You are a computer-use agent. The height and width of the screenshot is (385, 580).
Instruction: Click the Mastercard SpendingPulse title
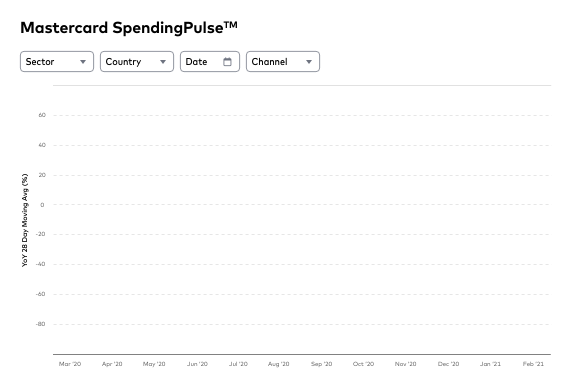tap(129, 28)
